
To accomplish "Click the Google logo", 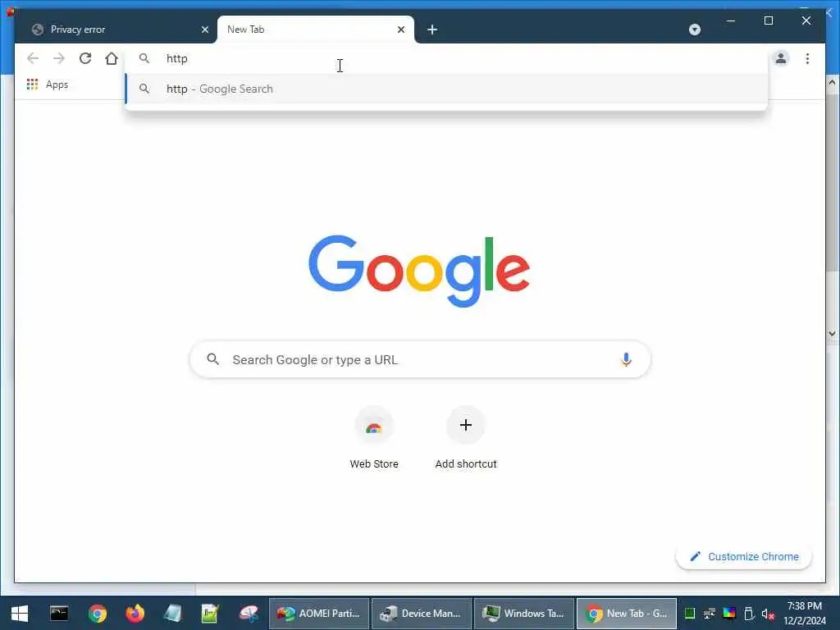I will tap(419, 271).
